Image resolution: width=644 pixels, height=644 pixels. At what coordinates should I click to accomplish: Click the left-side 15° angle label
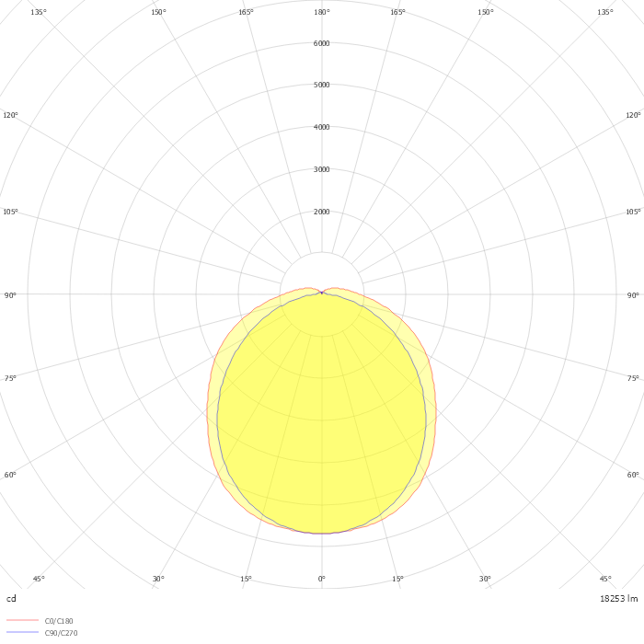[x=246, y=579]
